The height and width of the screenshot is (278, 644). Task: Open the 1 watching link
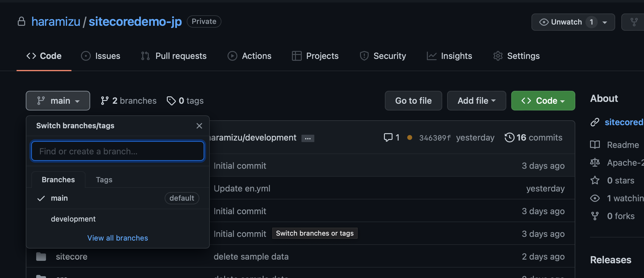tap(626, 198)
